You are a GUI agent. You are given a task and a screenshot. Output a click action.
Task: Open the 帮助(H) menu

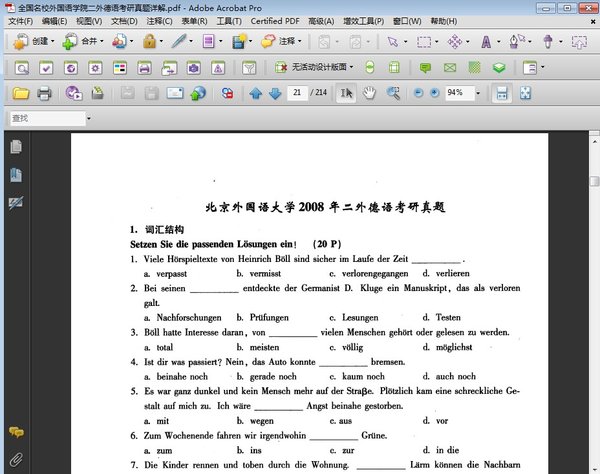pos(444,21)
